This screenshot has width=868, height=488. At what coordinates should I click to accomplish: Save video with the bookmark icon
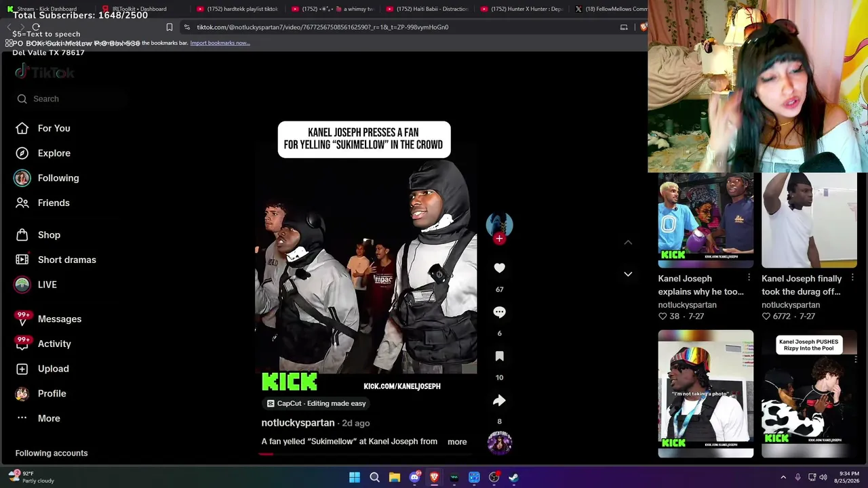499,357
